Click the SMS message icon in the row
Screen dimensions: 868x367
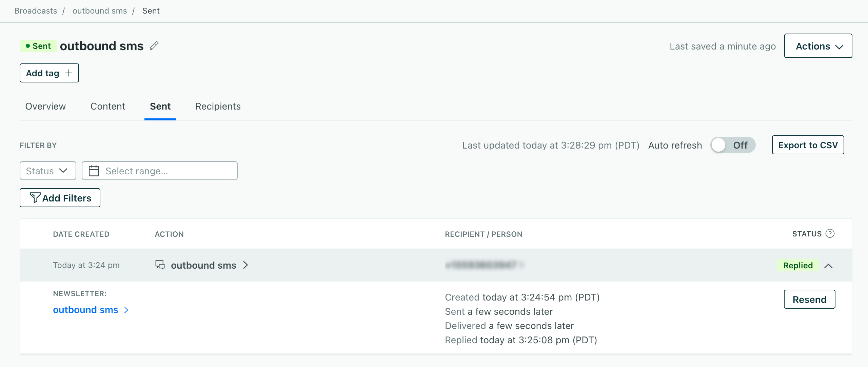(x=160, y=265)
